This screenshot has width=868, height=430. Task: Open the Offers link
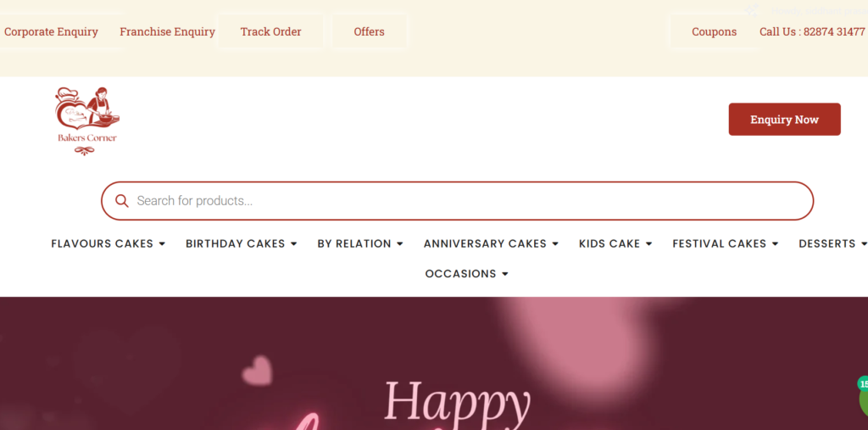(370, 31)
